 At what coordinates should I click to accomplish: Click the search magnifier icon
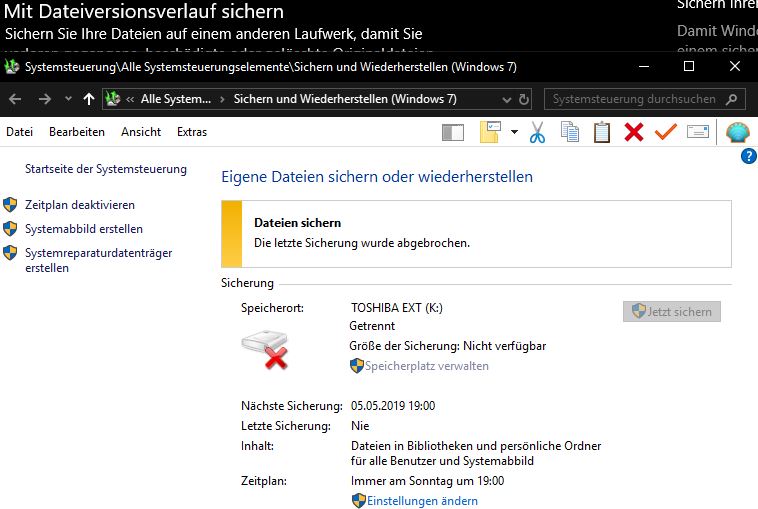click(x=732, y=99)
